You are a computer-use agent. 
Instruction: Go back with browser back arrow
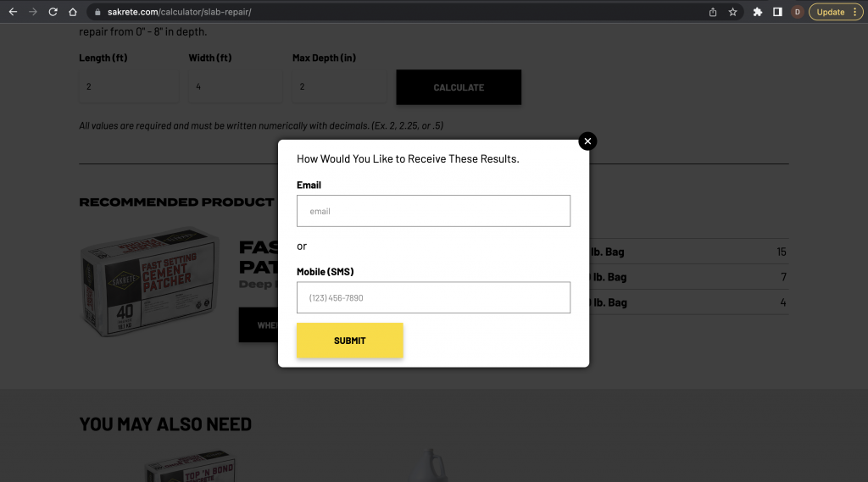point(13,12)
